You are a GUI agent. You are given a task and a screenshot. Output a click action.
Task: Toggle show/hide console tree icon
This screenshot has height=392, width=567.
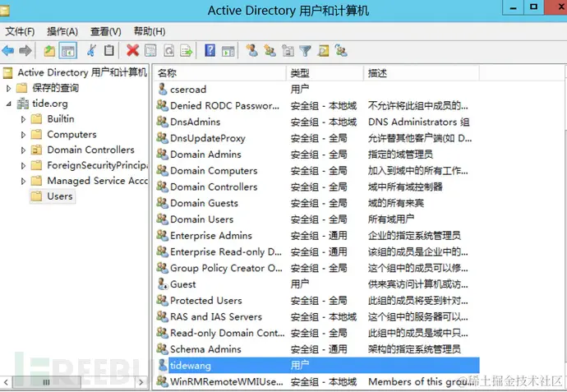point(68,51)
